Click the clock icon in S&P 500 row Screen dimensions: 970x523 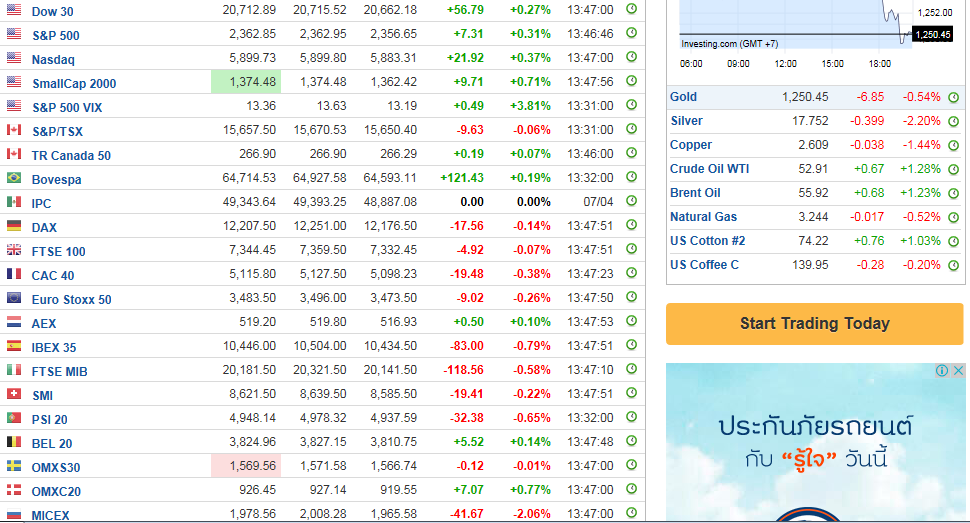[x=631, y=33]
